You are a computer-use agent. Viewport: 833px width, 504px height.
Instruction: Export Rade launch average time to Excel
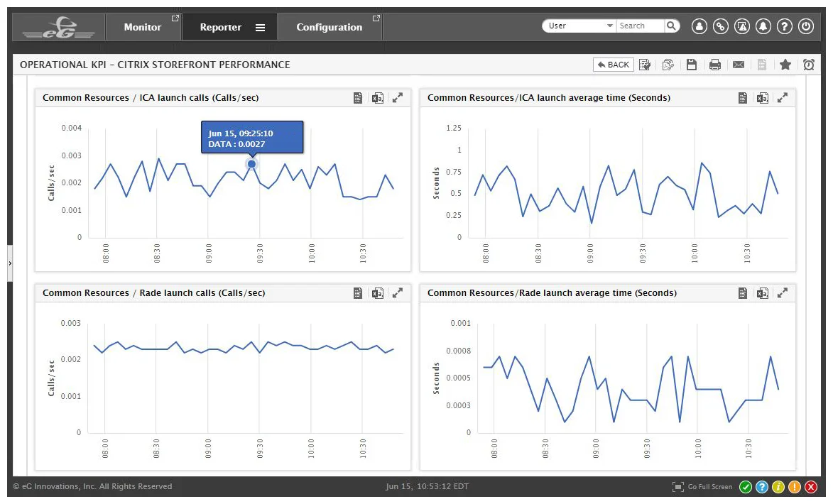coord(763,293)
